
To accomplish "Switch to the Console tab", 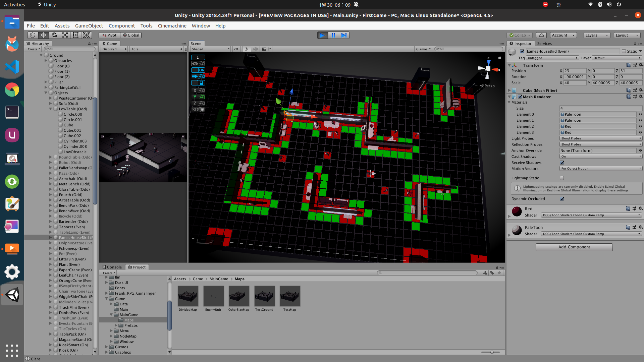I will [x=112, y=267].
